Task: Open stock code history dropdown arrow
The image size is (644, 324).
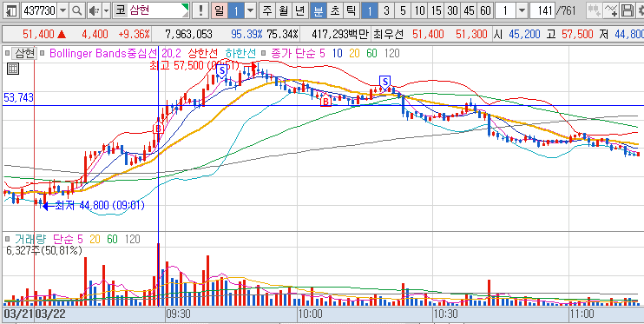Action: pyautogui.click(x=62, y=10)
